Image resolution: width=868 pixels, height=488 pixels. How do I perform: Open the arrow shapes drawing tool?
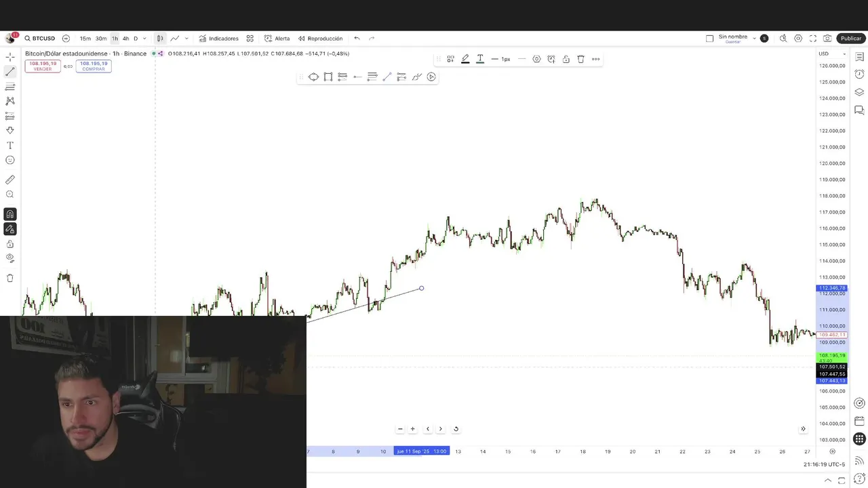click(x=10, y=130)
